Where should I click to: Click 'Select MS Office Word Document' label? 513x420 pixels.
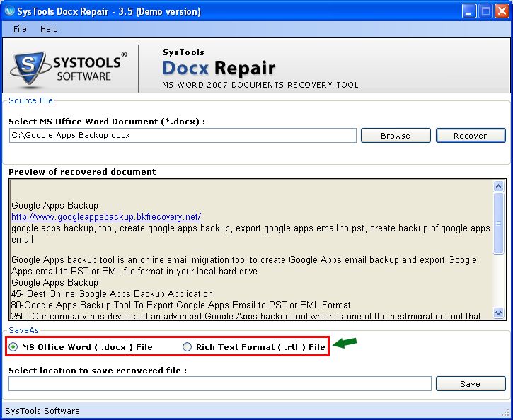pyautogui.click(x=107, y=122)
